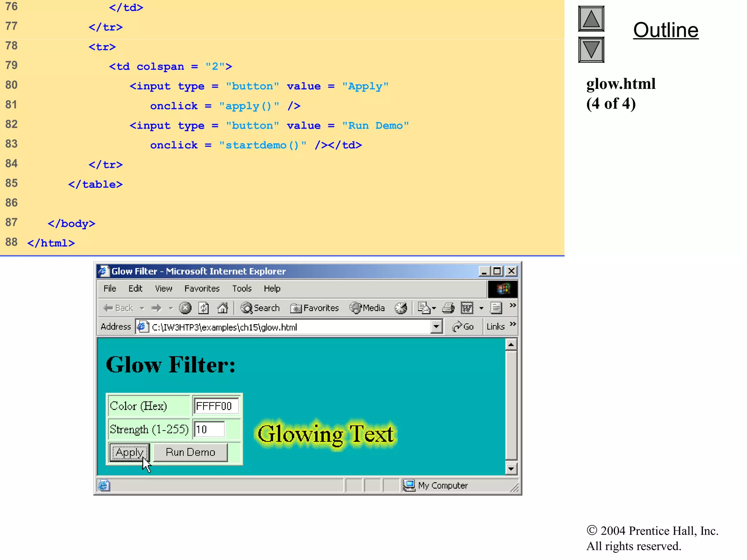Click the My Computer status text
Image resolution: width=747 pixels, height=560 pixels.
coord(443,486)
